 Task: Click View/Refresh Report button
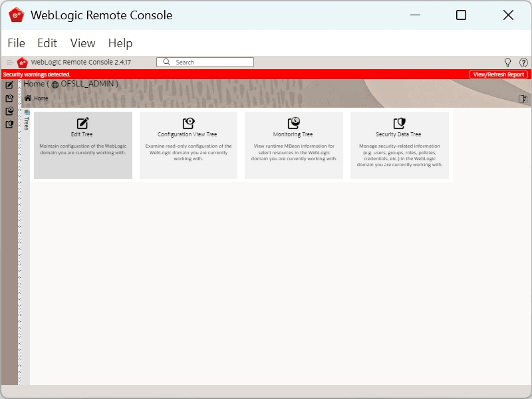498,74
